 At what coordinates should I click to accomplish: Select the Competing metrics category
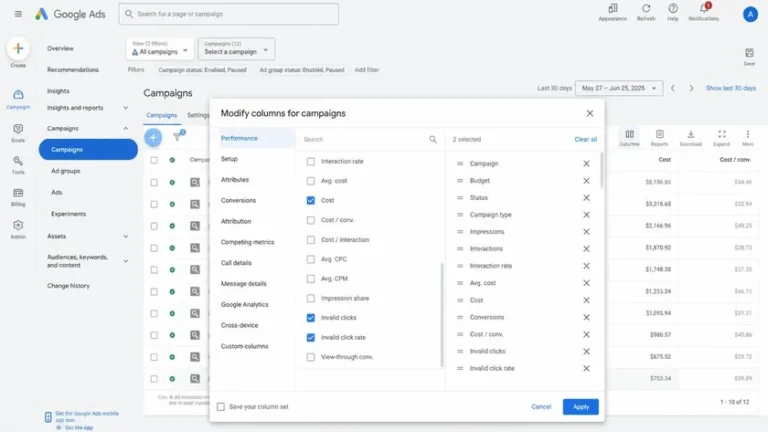(x=248, y=242)
